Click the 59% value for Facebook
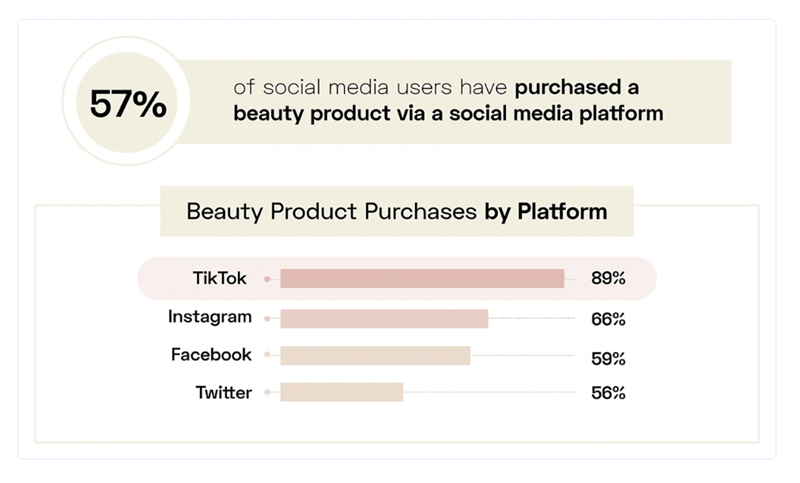 coord(608,357)
